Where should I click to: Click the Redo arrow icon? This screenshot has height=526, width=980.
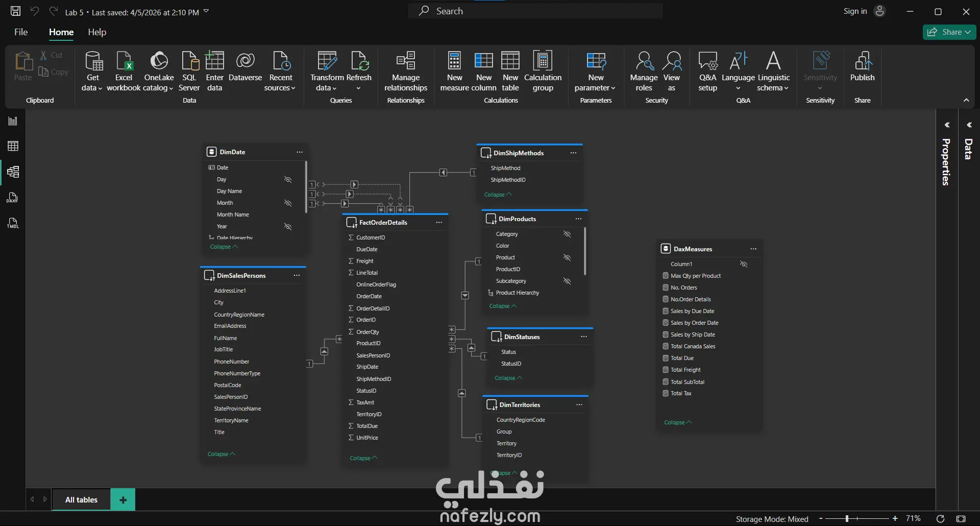[53, 11]
